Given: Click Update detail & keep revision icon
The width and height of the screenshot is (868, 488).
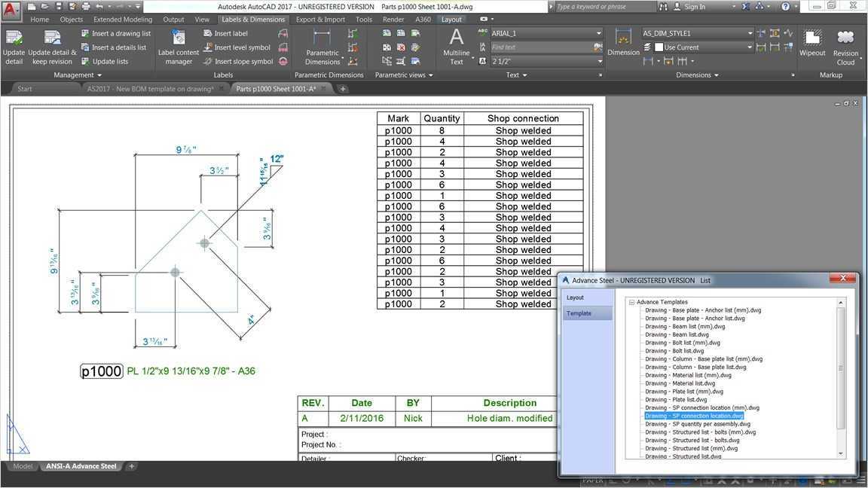Looking at the screenshot, I should point(52,38).
